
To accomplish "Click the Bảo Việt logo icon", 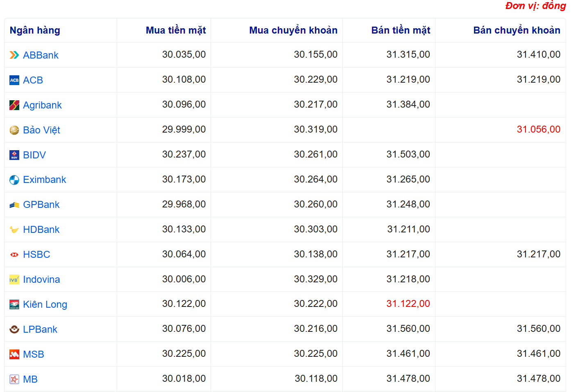I will [x=14, y=130].
